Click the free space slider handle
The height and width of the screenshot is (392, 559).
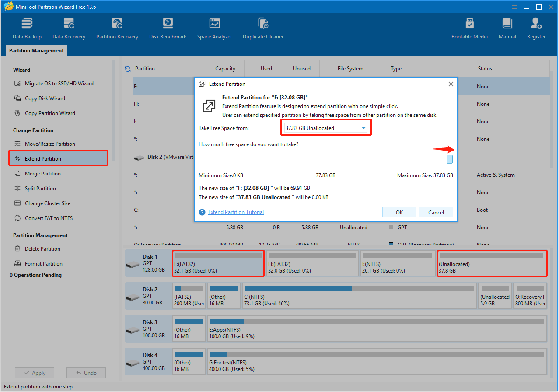coord(450,159)
